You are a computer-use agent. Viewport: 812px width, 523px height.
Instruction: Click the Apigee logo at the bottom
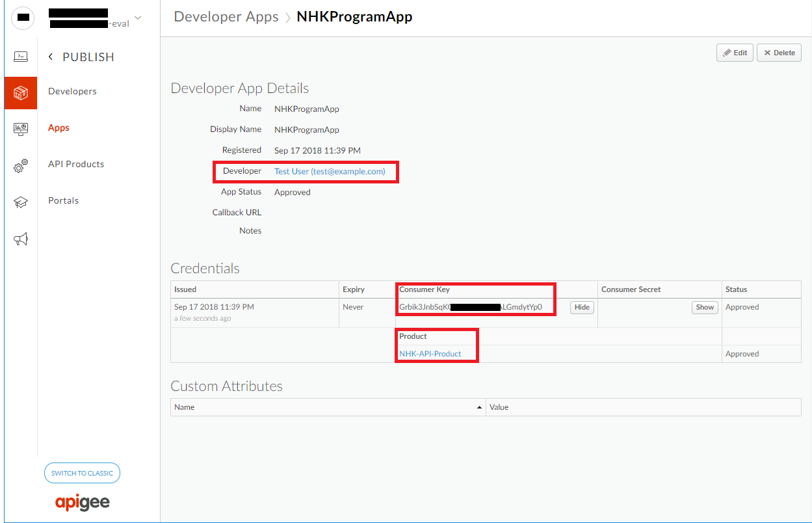(x=82, y=502)
